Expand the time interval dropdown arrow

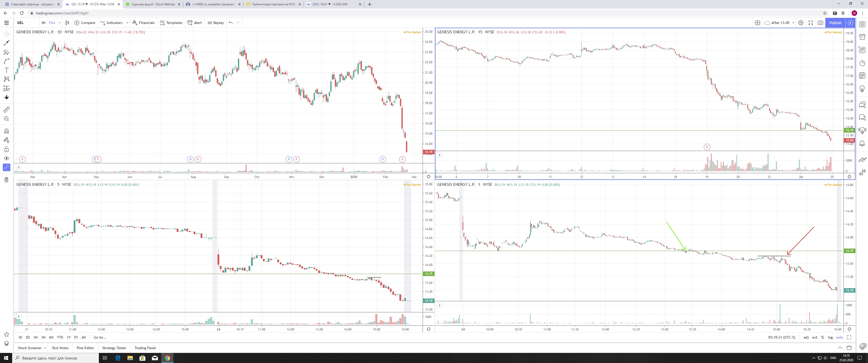(59, 22)
